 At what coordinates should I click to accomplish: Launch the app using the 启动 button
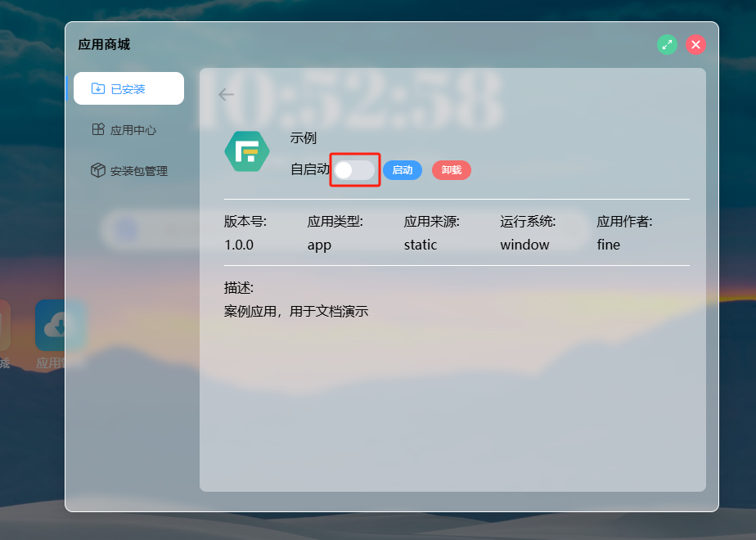coord(403,169)
